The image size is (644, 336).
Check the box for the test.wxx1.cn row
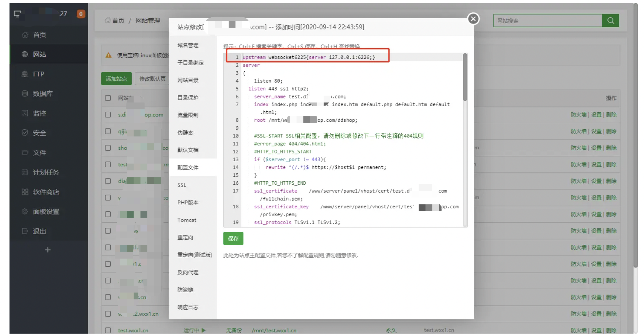(x=108, y=331)
